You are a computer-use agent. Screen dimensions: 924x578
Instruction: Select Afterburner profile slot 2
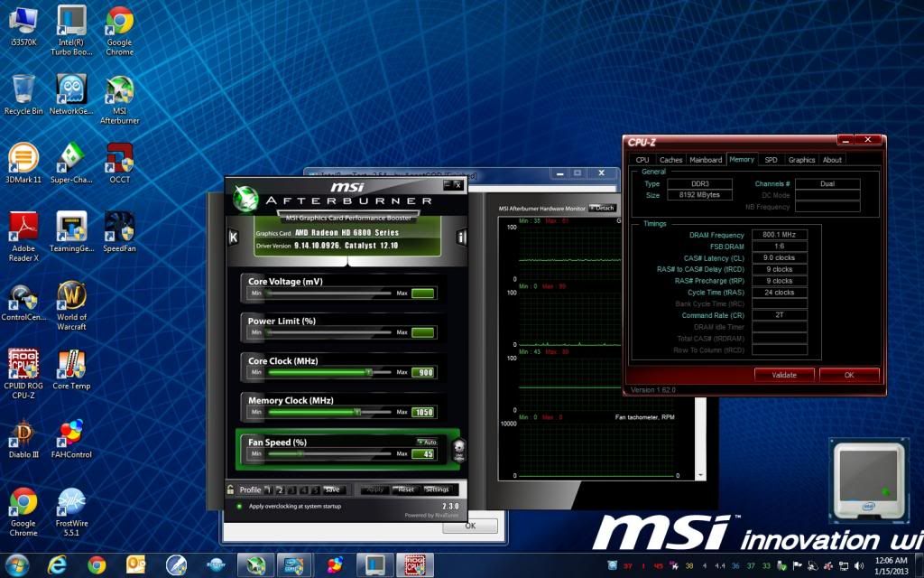(x=280, y=489)
